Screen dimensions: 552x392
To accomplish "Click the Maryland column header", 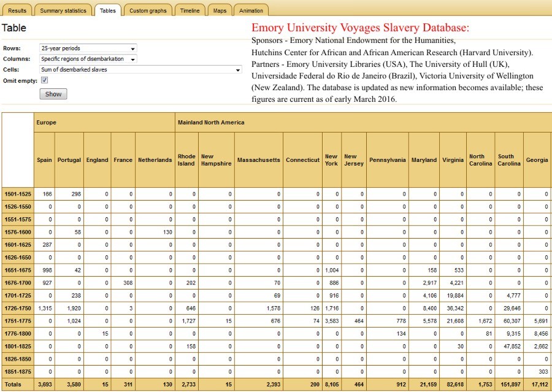I will [424, 160].
